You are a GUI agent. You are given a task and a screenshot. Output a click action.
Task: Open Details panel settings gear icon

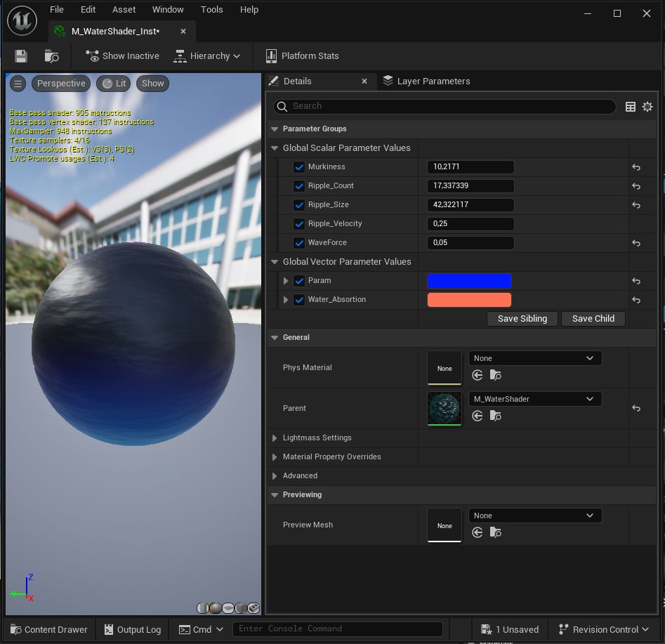click(647, 107)
